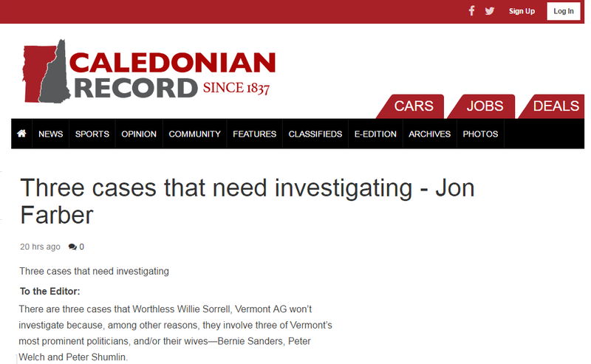Open the Community section

194,134
